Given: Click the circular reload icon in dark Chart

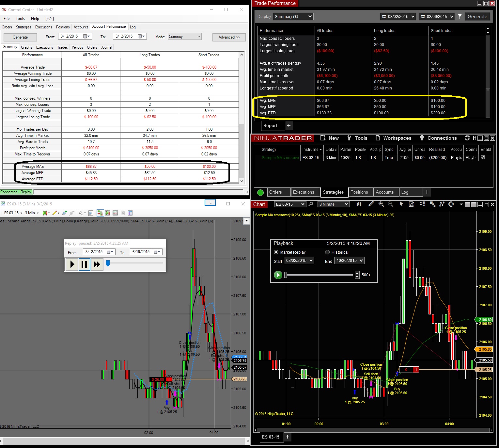Looking at the screenshot, I should click(451, 204).
